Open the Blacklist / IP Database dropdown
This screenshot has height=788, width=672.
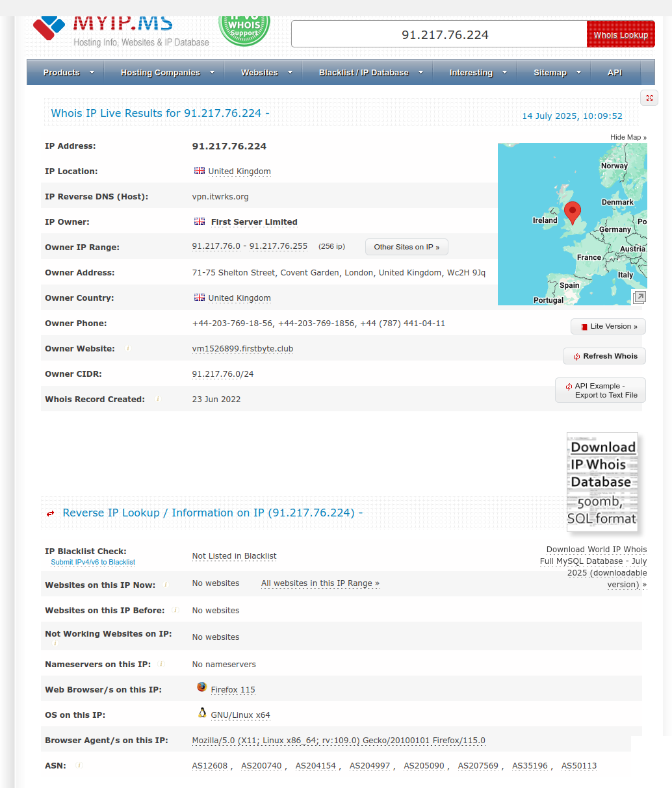tap(370, 73)
